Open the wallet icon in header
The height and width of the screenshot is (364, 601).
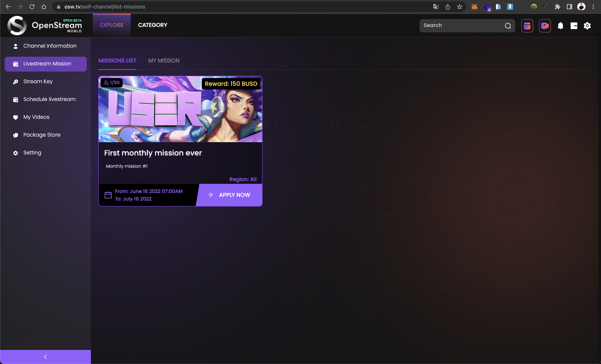click(x=574, y=26)
